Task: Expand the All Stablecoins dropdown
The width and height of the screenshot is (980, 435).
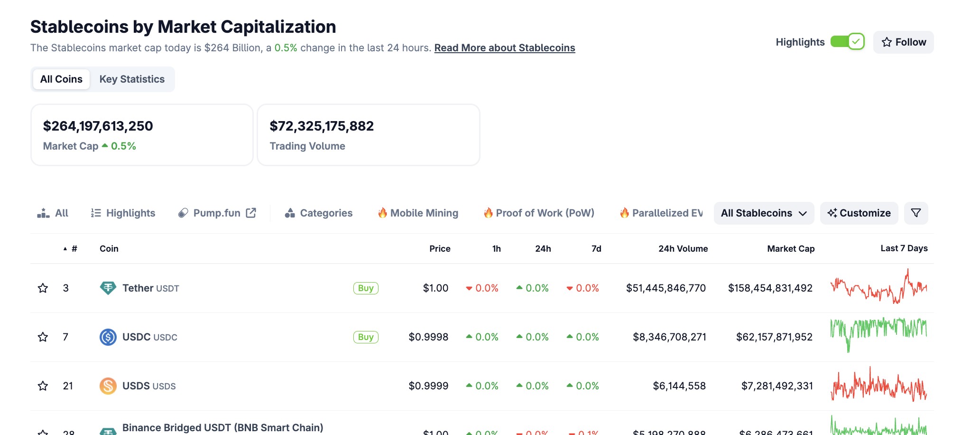Action: (764, 213)
